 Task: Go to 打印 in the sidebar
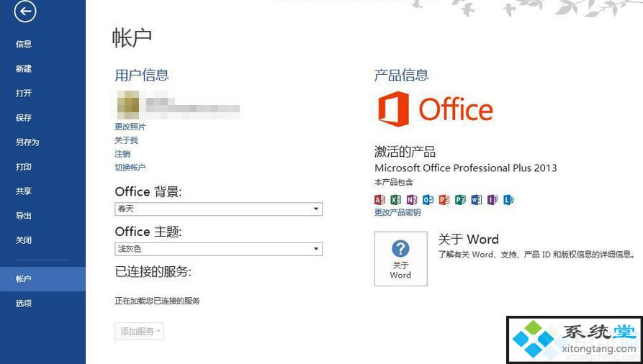pos(23,167)
